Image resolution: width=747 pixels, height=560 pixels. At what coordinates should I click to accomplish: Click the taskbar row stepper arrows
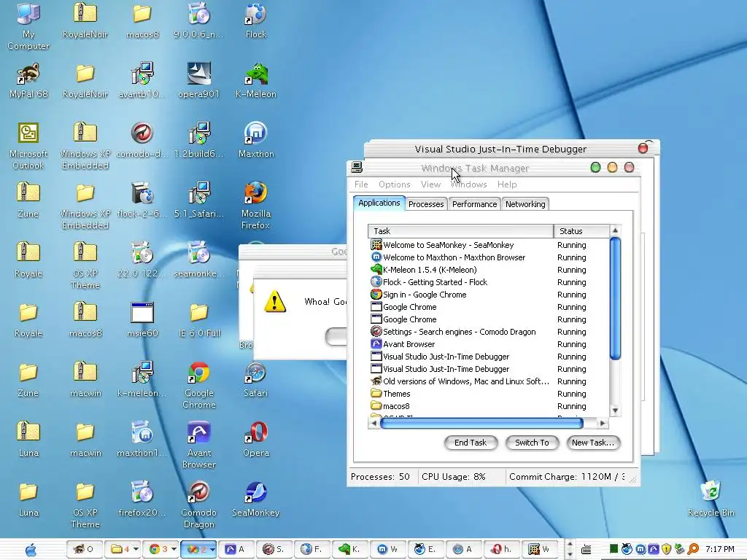570,549
